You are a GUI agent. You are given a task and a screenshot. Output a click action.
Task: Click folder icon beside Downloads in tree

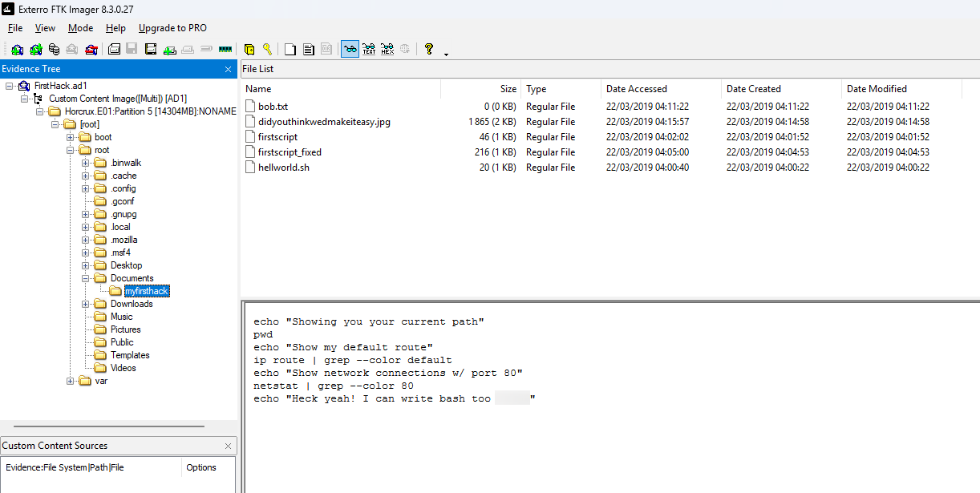[100, 304]
